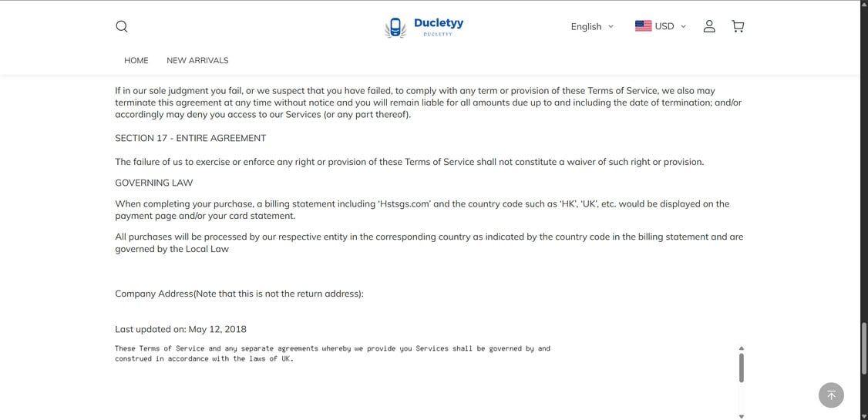Click the US flag icon
This screenshot has width=868, height=420.
click(x=643, y=26)
